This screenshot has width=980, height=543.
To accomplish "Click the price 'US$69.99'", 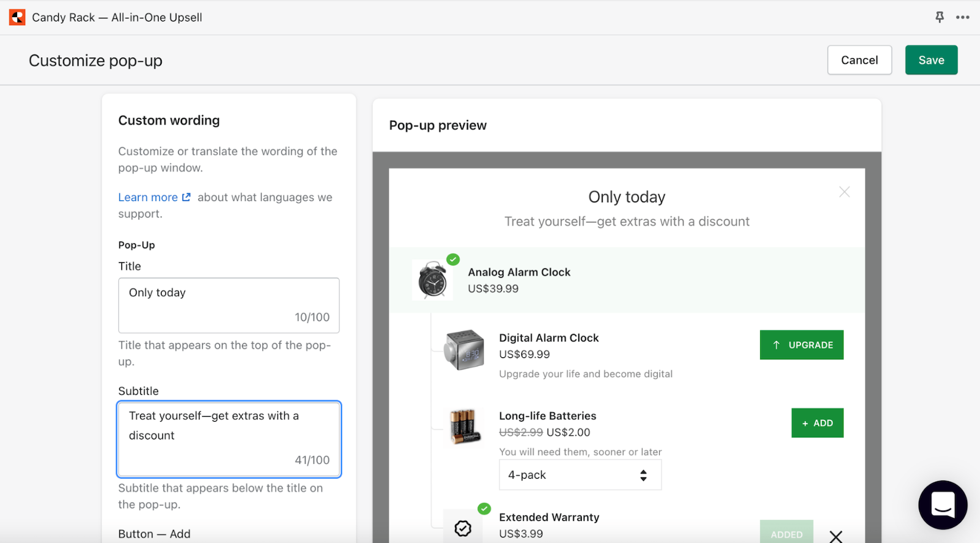I will [x=524, y=354].
